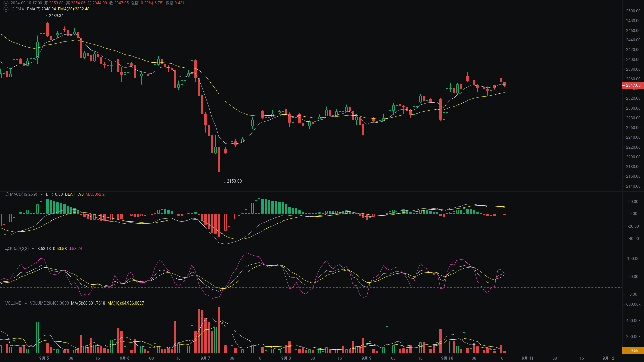Viewport: 644px width, 362px height.
Task: Click the red current price tag 2347.05
Action: coord(633,85)
